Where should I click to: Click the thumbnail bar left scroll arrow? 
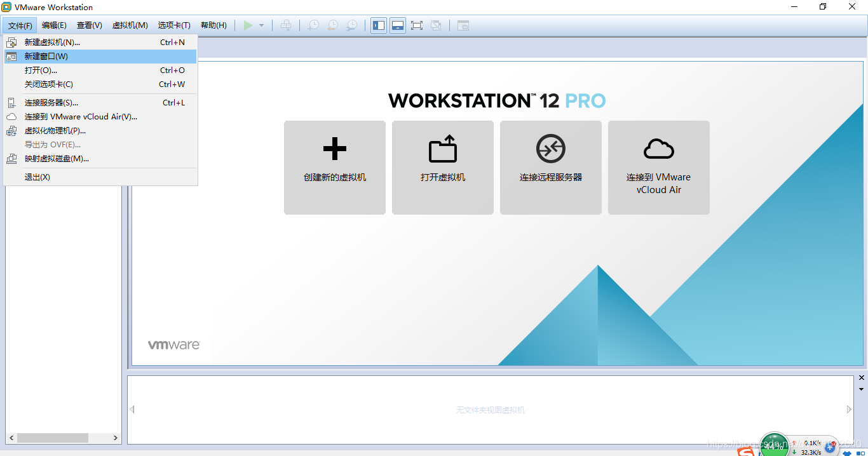point(132,410)
